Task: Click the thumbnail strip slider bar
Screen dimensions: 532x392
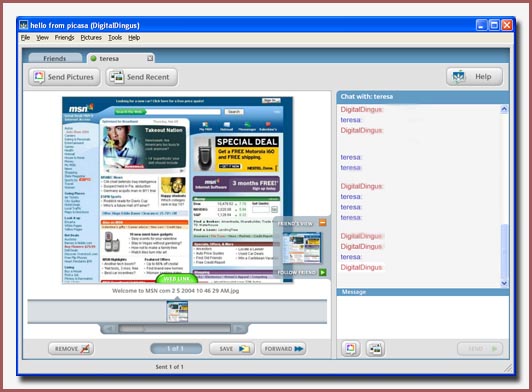Action: pyautogui.click(x=174, y=329)
